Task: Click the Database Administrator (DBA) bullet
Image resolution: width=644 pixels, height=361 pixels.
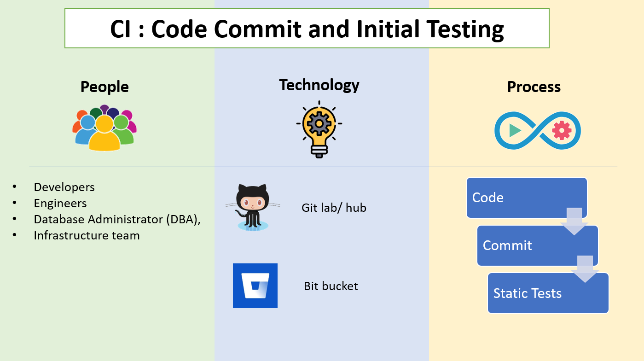Action: 117,219
